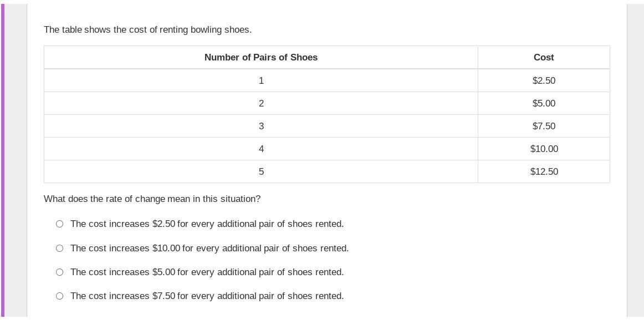The image size is (644, 324).
Task: Click the 'The table shows the cost' intro text
Action: pyautogui.click(x=147, y=30)
